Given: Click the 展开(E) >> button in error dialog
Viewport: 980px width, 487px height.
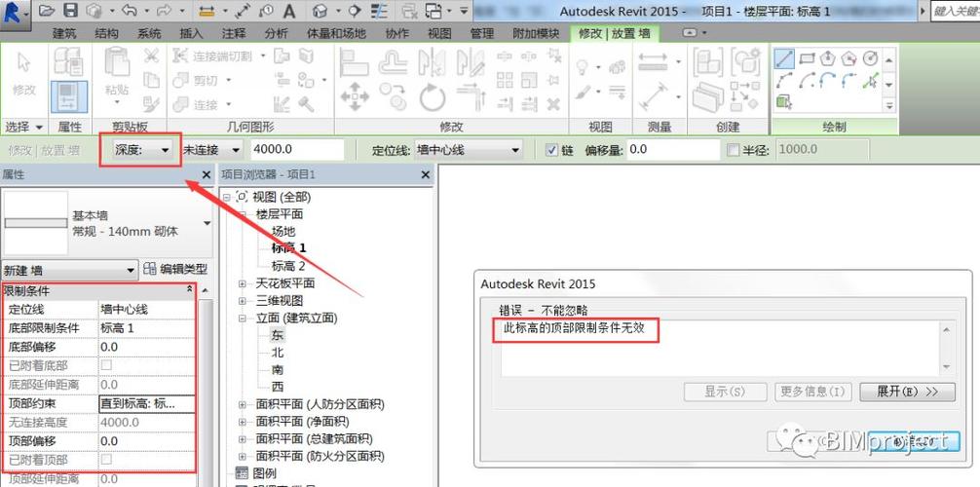Looking at the screenshot, I should 908,392.
